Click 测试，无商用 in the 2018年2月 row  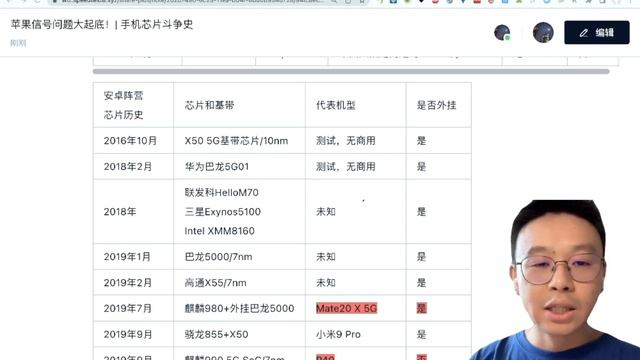(346, 167)
